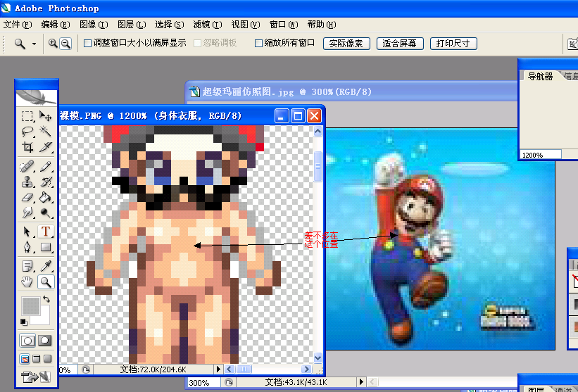
Task: Select the Blur tool
Action: pos(27,213)
